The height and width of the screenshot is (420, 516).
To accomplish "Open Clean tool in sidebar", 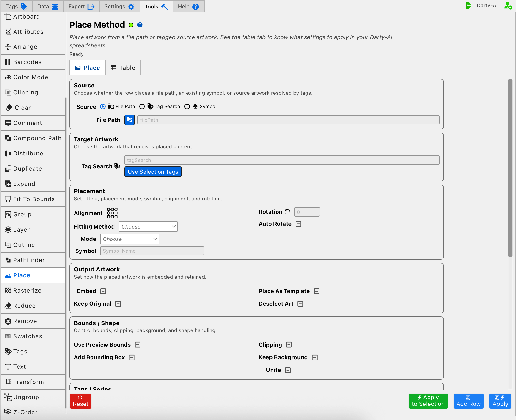I will coord(33,108).
